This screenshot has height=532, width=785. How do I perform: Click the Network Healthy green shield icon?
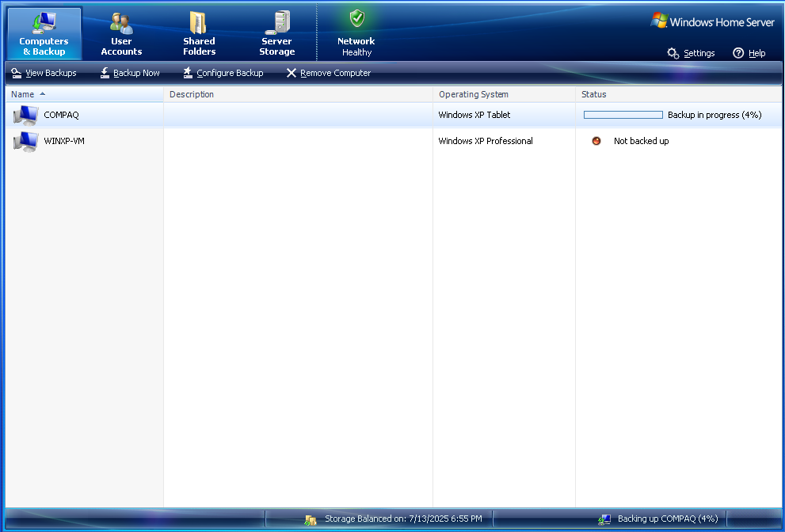point(357,18)
